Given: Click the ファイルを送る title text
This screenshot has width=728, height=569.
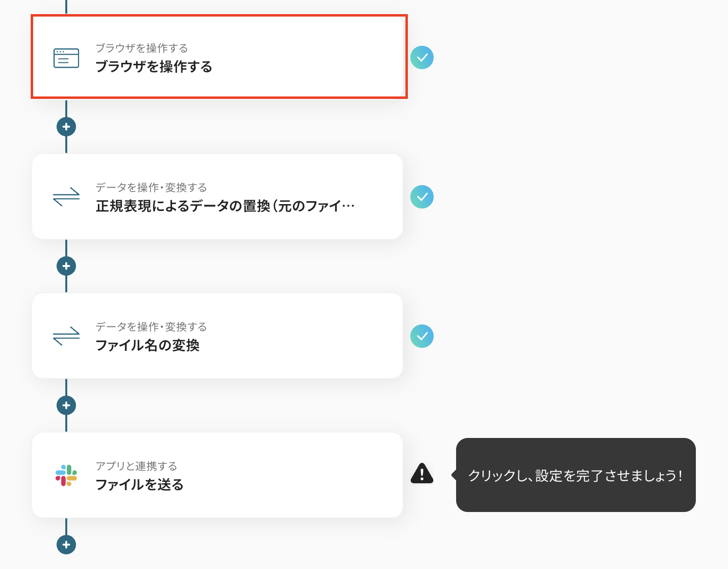Looking at the screenshot, I should [x=139, y=485].
